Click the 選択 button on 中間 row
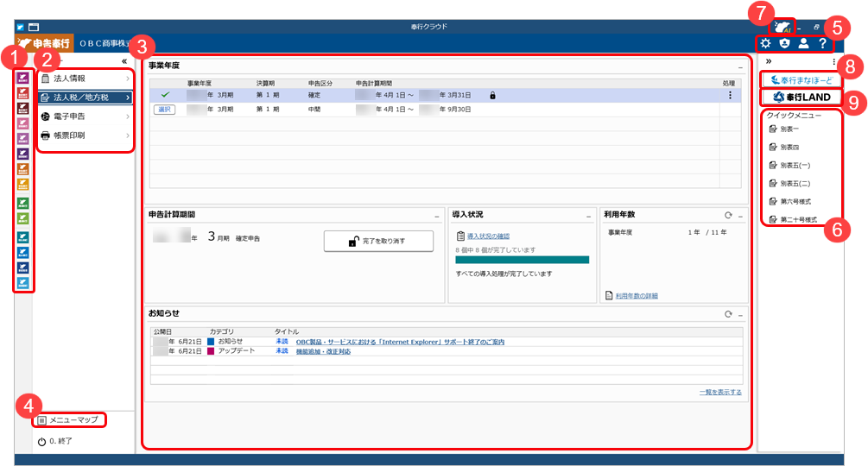The width and height of the screenshot is (868, 466). [x=164, y=110]
